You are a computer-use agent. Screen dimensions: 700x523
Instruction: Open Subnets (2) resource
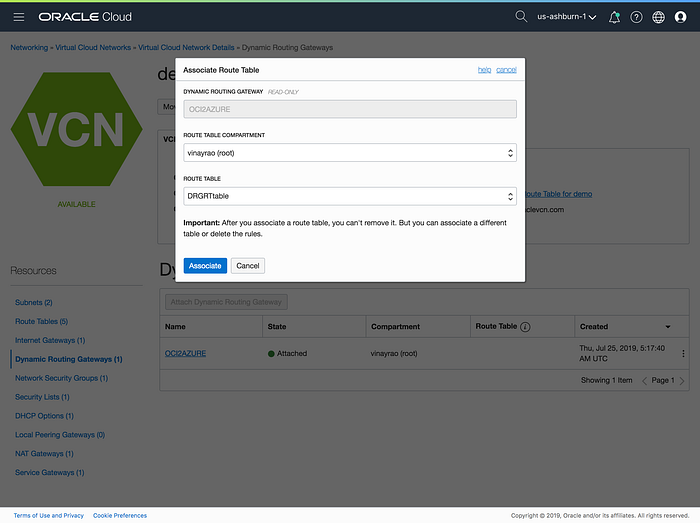coord(33,303)
